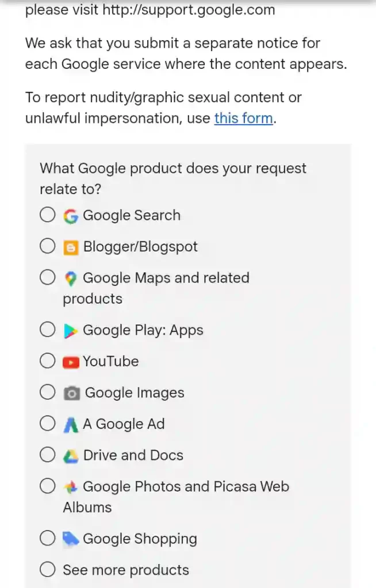
Task: Open the 'this form' link
Action: 243,119
